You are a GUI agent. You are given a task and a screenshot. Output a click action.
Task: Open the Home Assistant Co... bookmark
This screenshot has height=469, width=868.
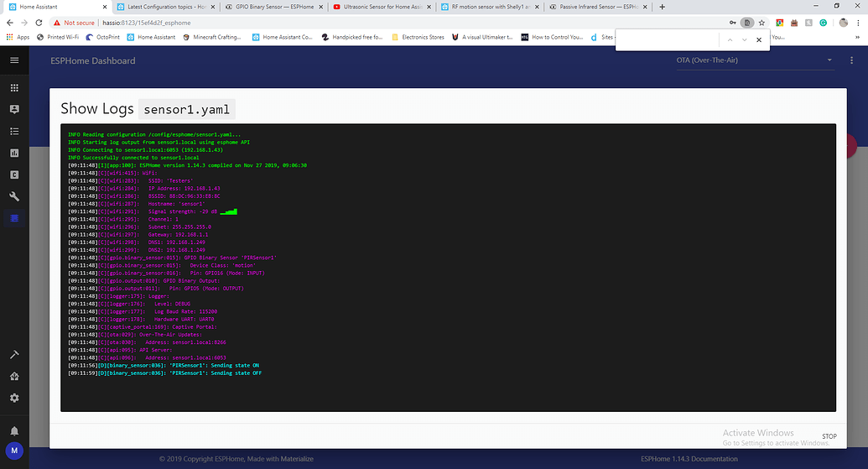[283, 37]
